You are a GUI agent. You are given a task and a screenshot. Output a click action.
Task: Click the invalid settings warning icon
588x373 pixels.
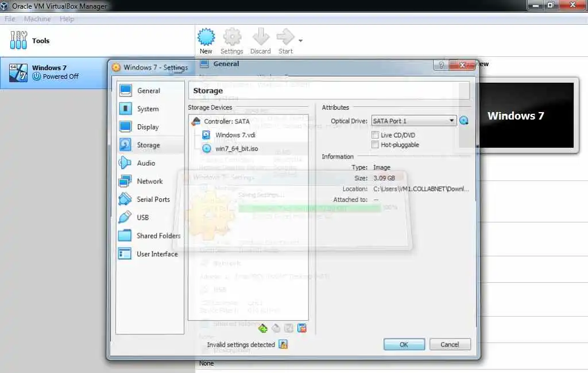283,344
